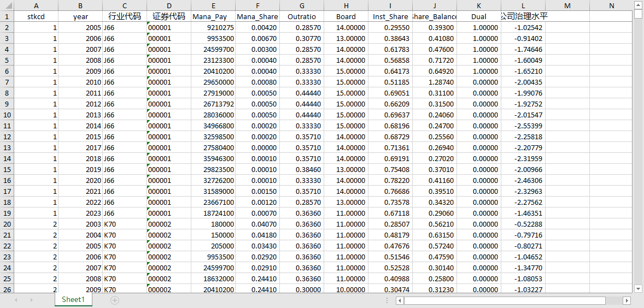Select column D header
The image size is (644, 308).
[x=169, y=5]
